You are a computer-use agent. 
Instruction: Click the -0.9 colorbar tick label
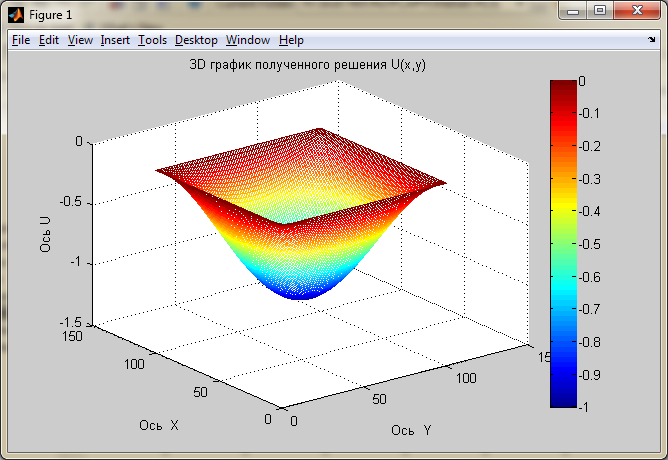590,375
